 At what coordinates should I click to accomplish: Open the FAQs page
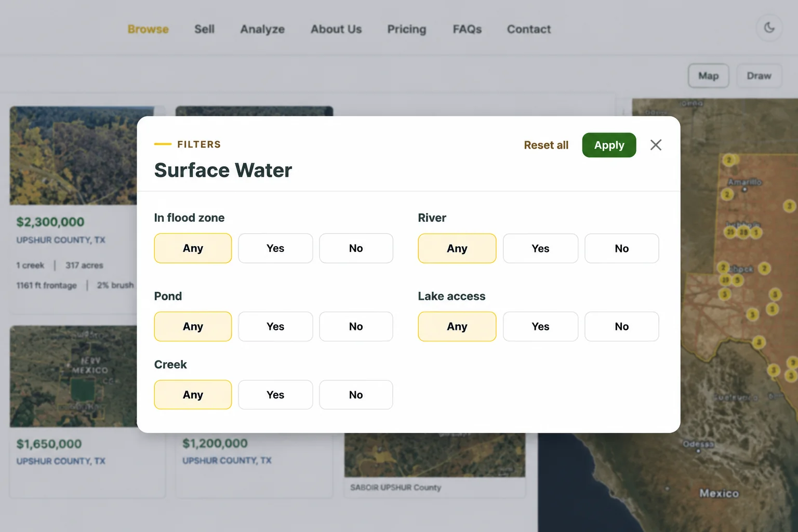coord(467,29)
